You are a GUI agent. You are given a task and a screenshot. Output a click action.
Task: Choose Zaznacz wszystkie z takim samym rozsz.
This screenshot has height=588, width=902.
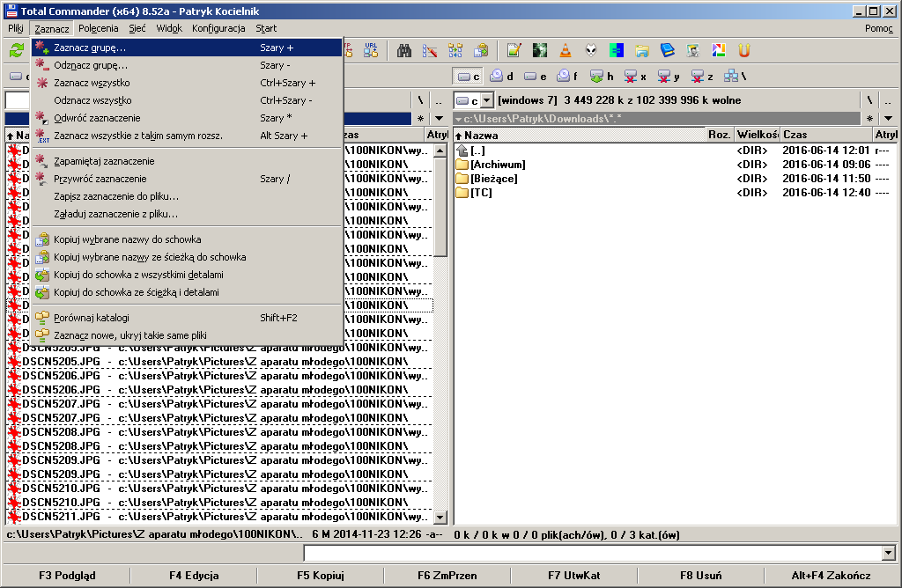(x=187, y=136)
